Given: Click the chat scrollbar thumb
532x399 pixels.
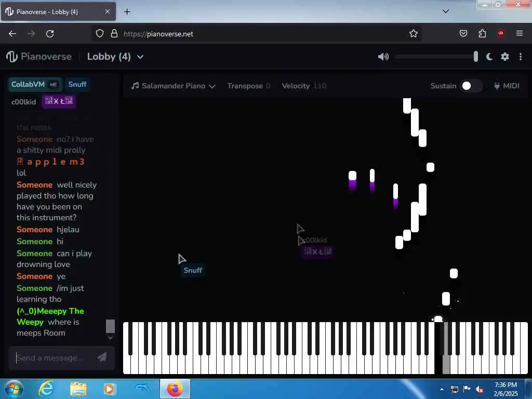Looking at the screenshot, I should [110, 326].
